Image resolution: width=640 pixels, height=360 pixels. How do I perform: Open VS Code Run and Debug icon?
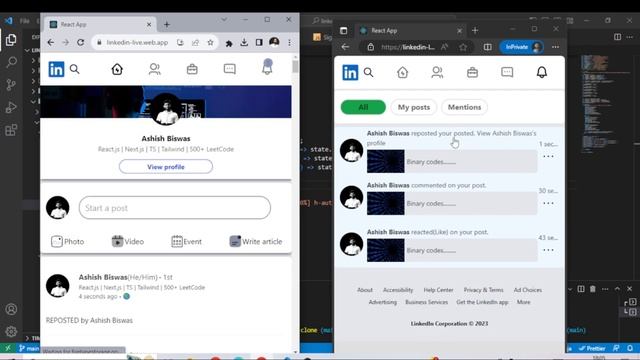(x=11, y=107)
